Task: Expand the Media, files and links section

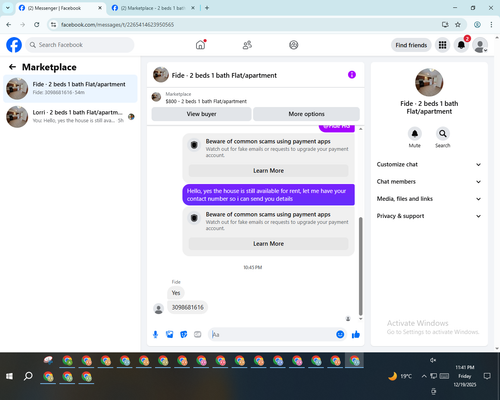Action: click(x=429, y=199)
